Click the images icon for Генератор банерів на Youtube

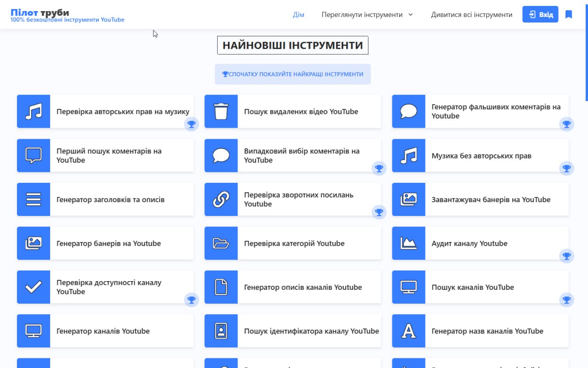[x=34, y=243]
